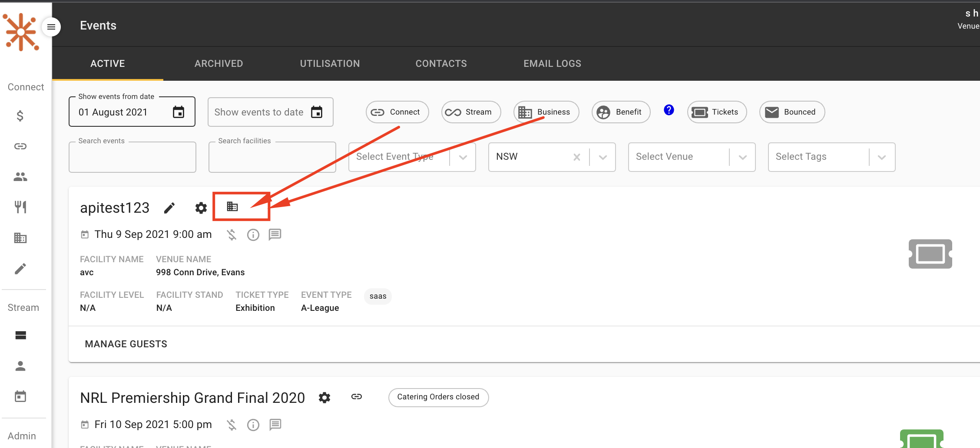980x448 pixels.
Task: Open the people group sidebar icon
Action: pyautogui.click(x=20, y=177)
